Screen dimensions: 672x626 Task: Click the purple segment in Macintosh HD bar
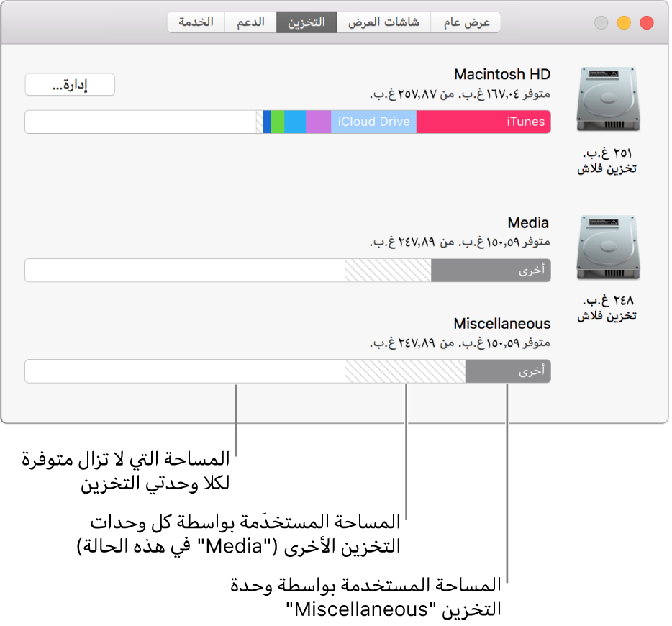coord(319,122)
